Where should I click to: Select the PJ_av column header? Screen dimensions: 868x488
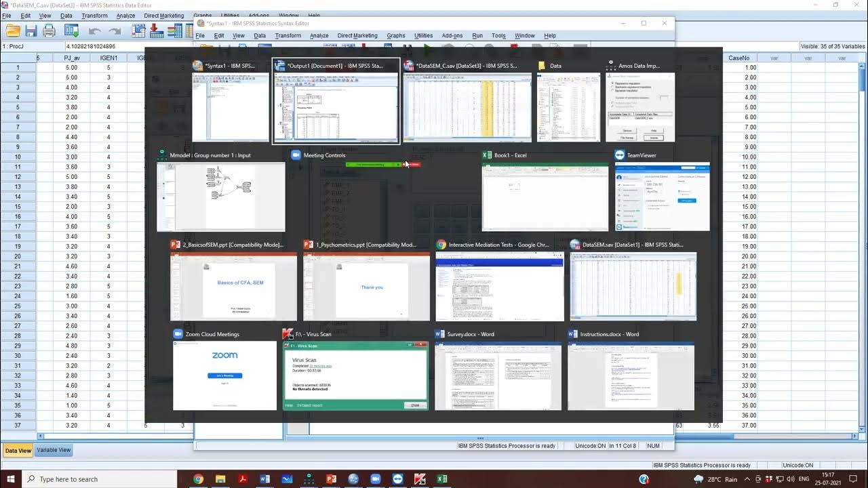point(71,58)
